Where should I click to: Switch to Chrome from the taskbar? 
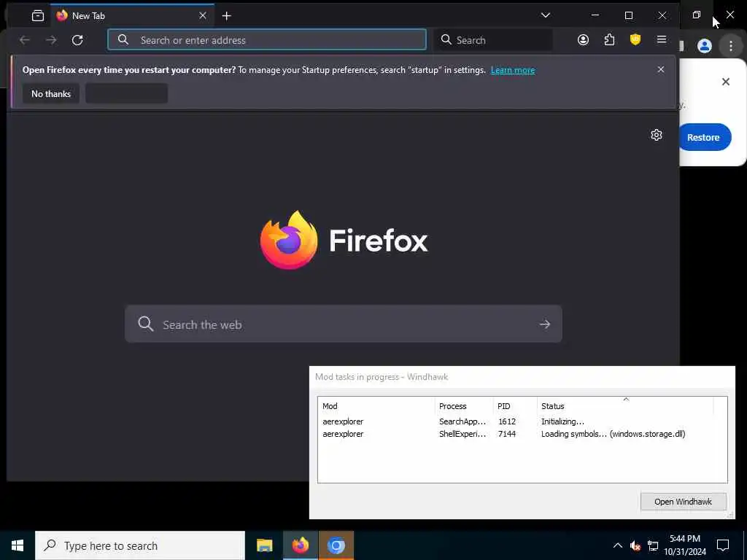click(x=336, y=545)
